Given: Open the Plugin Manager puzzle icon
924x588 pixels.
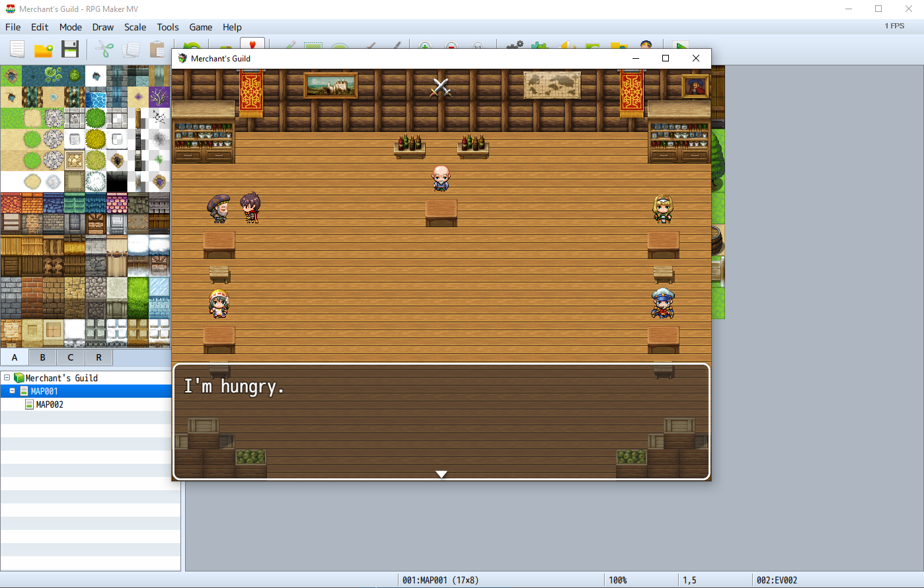Looking at the screenshot, I should [x=540, y=45].
